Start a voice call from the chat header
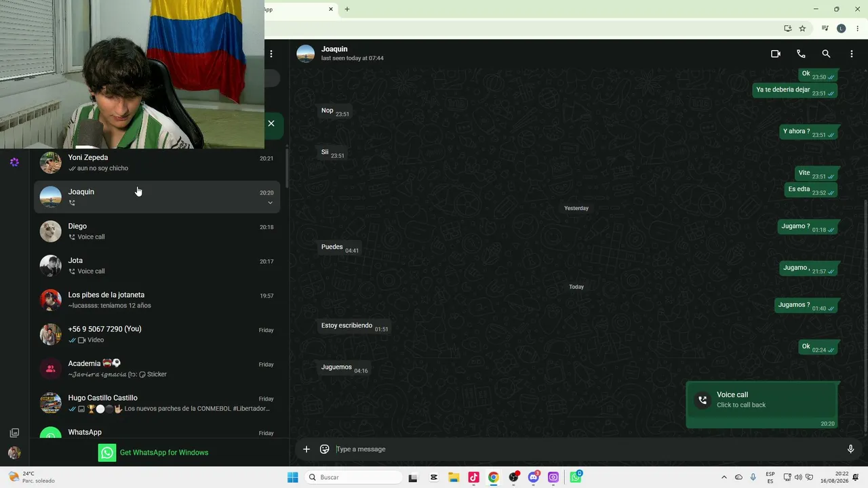 801,54
